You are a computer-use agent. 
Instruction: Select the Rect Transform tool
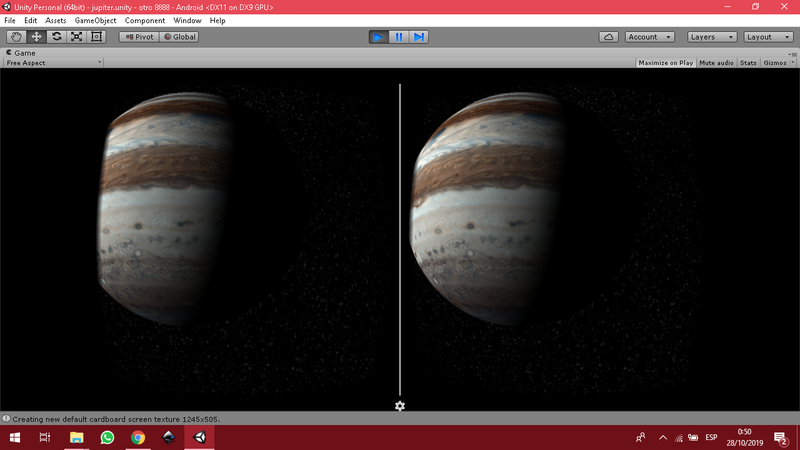(x=97, y=37)
